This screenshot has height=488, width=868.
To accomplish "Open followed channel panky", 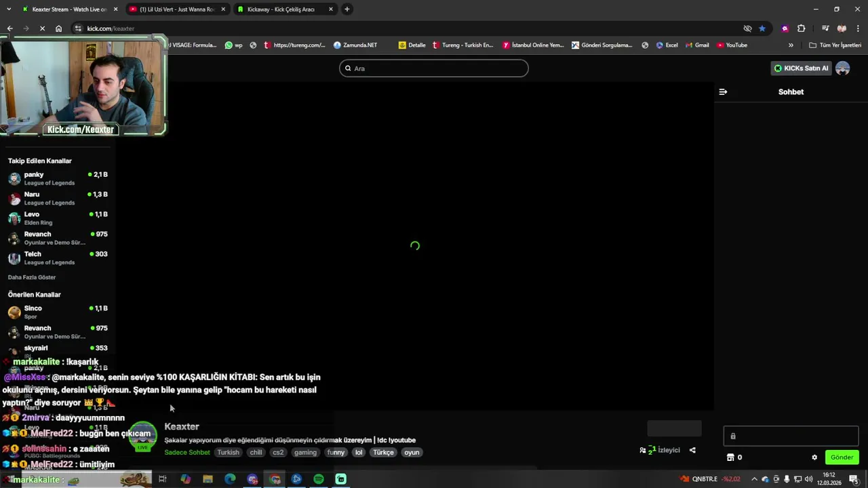I will 58,178.
